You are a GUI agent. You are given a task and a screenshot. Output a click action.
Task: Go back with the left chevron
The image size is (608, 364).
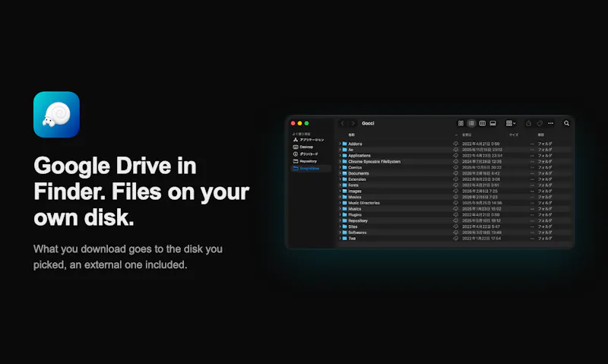[x=343, y=123]
